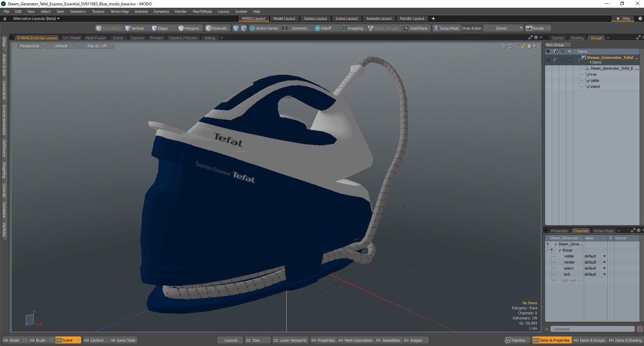The width and height of the screenshot is (644, 346).
Task: Toggle Setup Mode
Action: click(x=446, y=28)
